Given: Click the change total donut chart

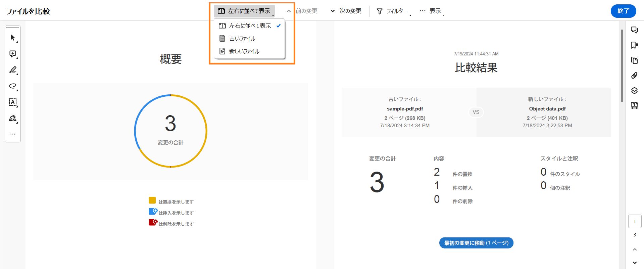Looking at the screenshot, I should [170, 131].
